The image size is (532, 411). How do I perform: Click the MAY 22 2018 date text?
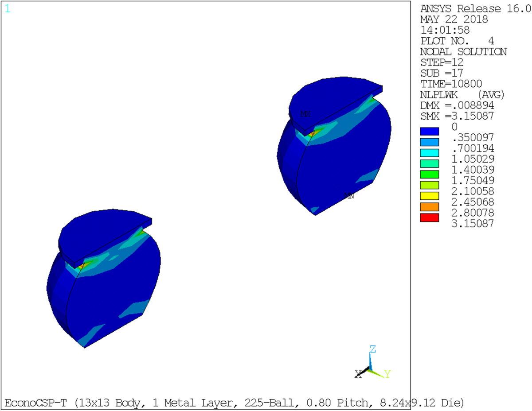pyautogui.click(x=454, y=19)
